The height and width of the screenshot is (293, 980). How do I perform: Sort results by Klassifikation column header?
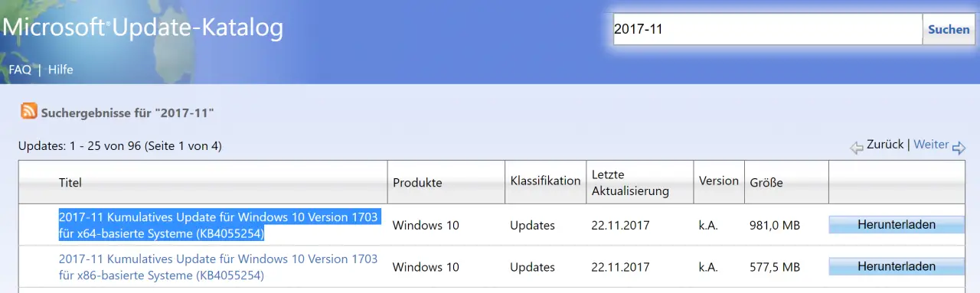[x=545, y=181]
